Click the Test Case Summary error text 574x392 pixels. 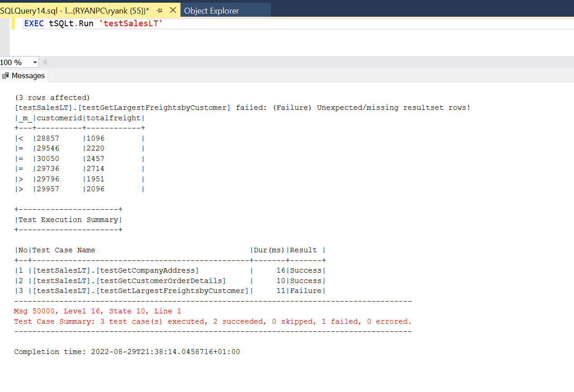pyautogui.click(x=213, y=321)
